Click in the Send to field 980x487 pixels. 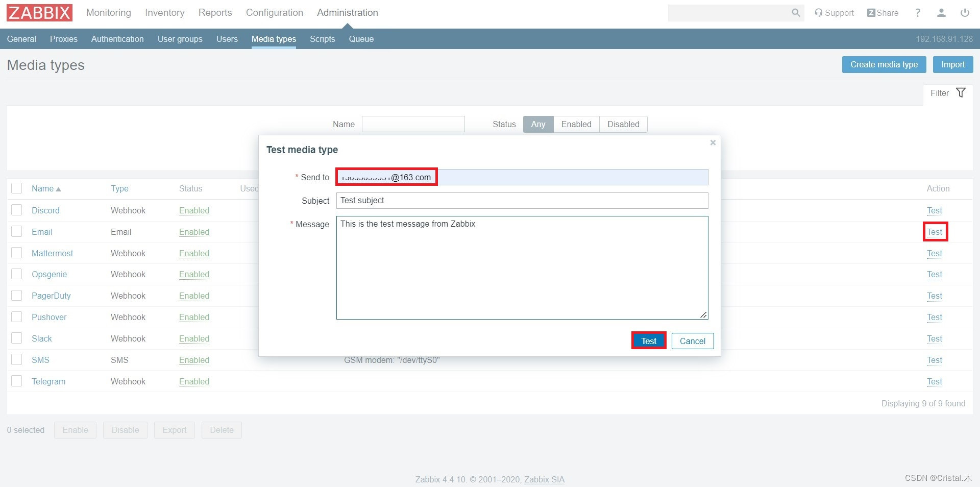[x=522, y=177]
